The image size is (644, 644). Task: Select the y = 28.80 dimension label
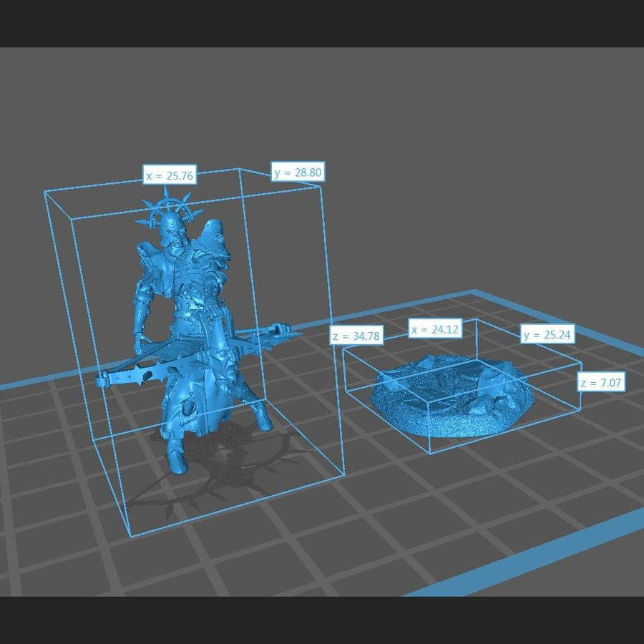coord(297,172)
